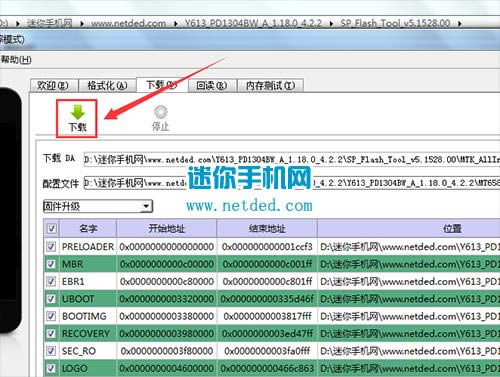This screenshot has width=500, height=377.
Task: Switch to the Format tab
Action: [107, 86]
